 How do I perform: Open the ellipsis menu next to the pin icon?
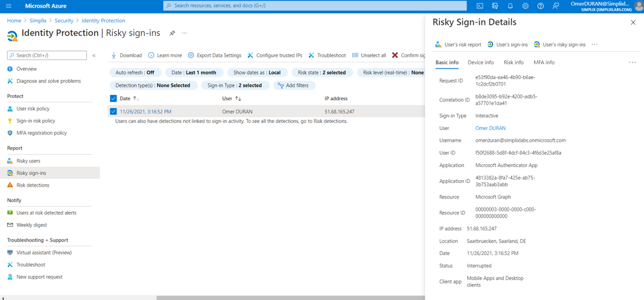click(x=185, y=33)
